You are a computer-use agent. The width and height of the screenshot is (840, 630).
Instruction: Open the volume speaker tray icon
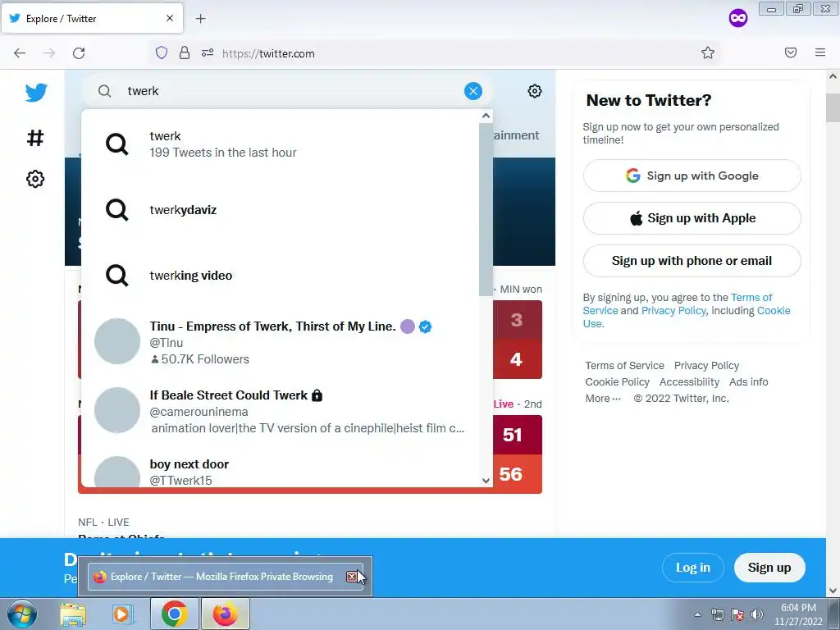pyautogui.click(x=757, y=614)
